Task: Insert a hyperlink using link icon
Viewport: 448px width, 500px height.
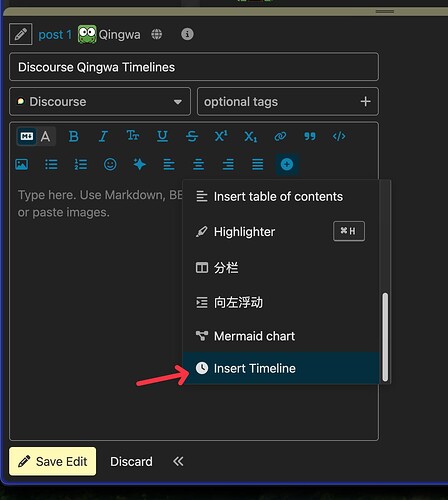Action: pos(280,136)
